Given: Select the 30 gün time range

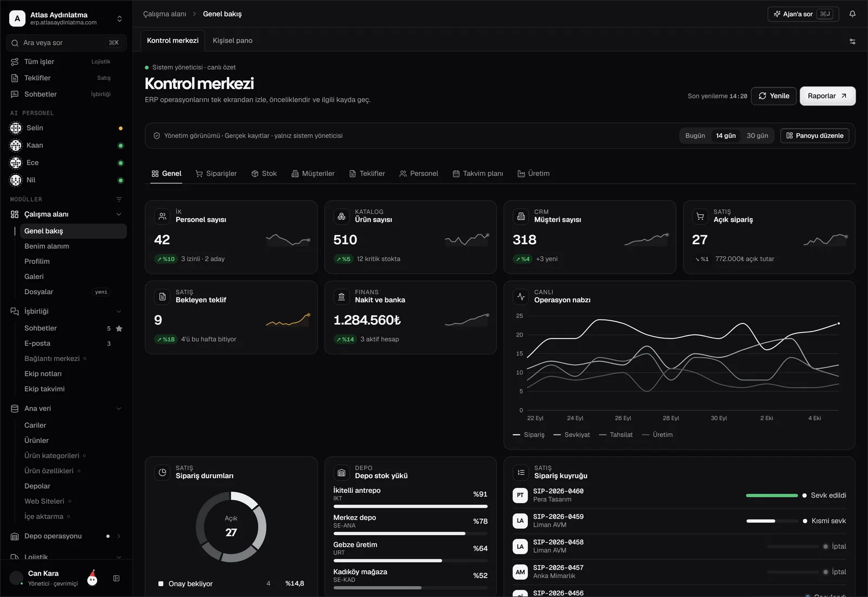Looking at the screenshot, I should click(x=757, y=136).
